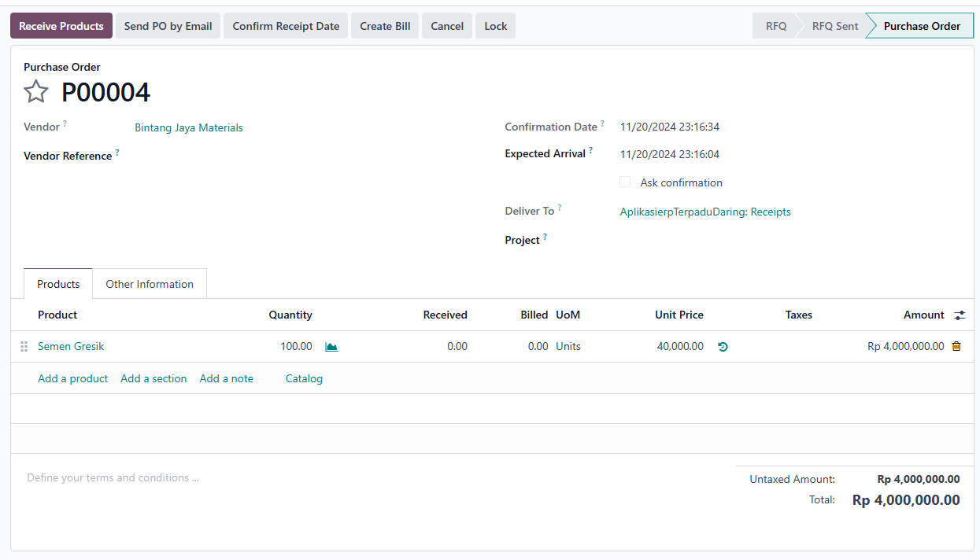Screen dimensions: 980x560
Task: Click Add a product
Action: [x=73, y=378]
